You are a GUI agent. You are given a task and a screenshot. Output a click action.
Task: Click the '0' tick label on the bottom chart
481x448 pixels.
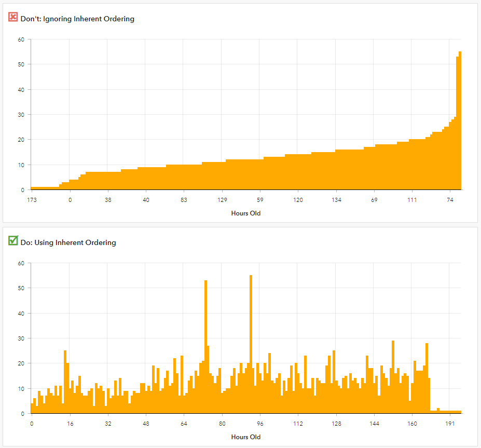[31, 424]
